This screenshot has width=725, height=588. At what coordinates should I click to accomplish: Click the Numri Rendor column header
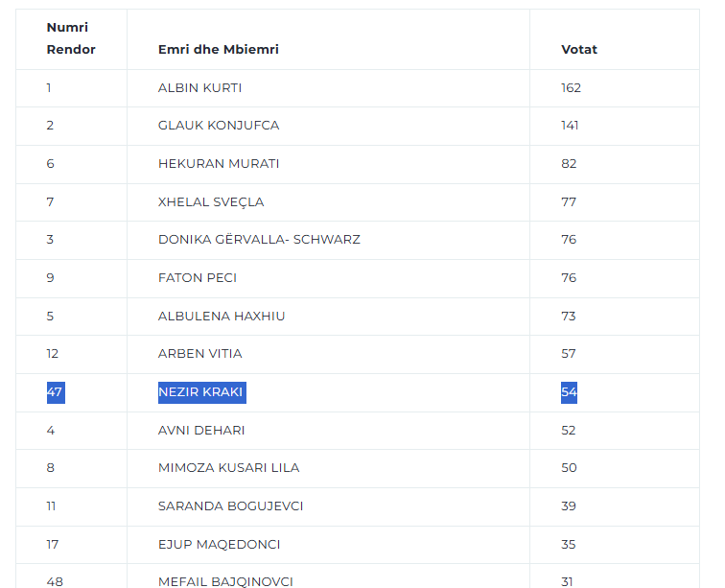click(x=71, y=38)
